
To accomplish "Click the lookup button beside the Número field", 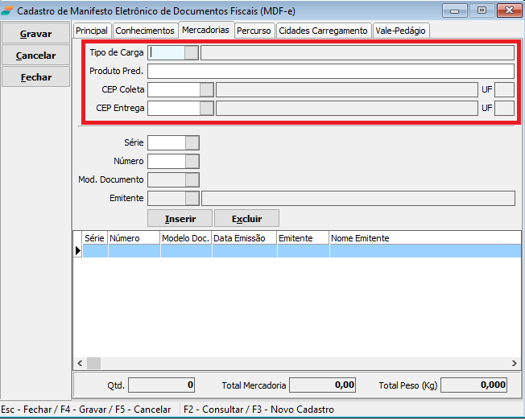I will 192,161.
